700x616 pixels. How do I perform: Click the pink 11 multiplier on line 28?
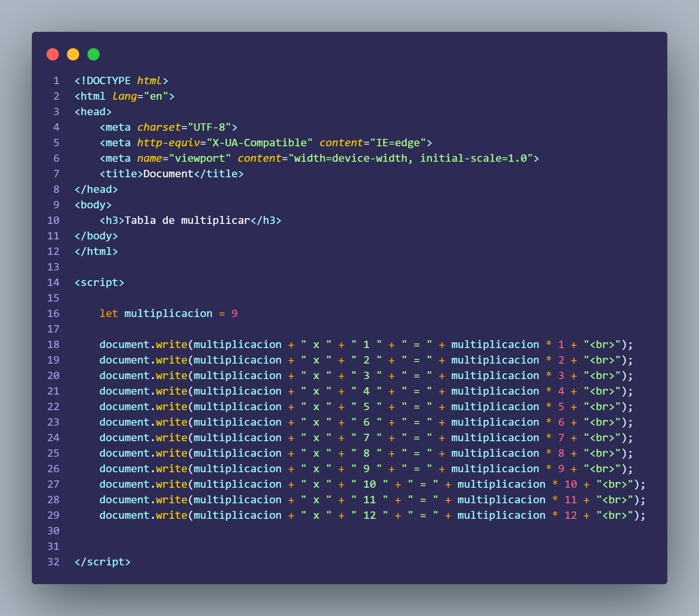click(571, 500)
